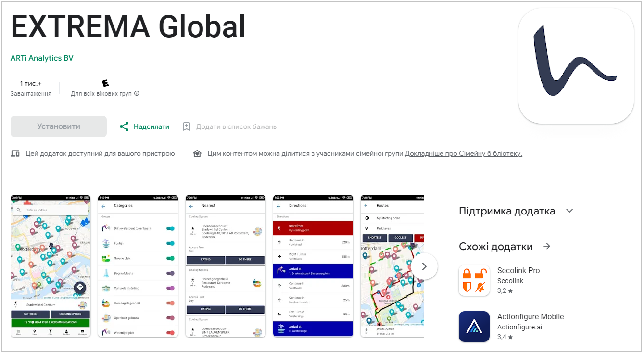The width and height of the screenshot is (644, 353).
Task: Click the E content rating icon
Action: [x=105, y=83]
